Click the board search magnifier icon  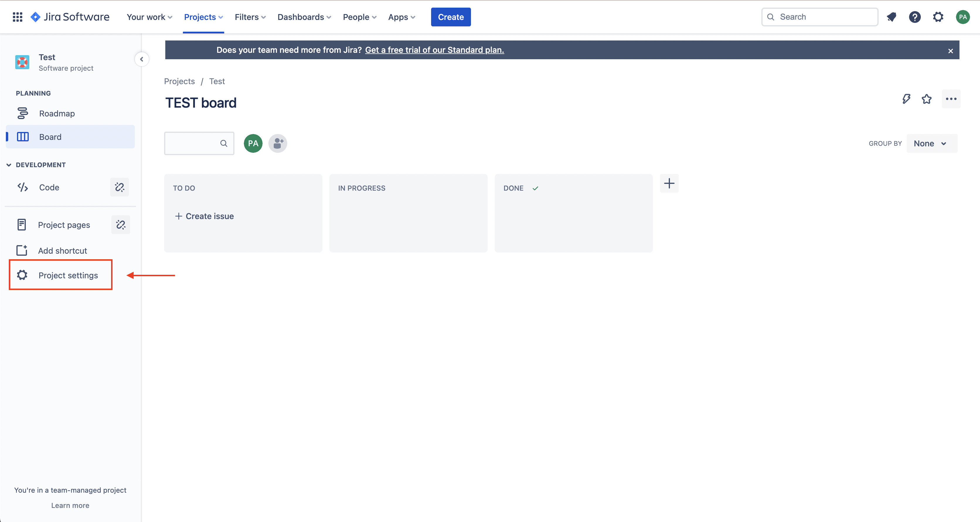pos(224,143)
